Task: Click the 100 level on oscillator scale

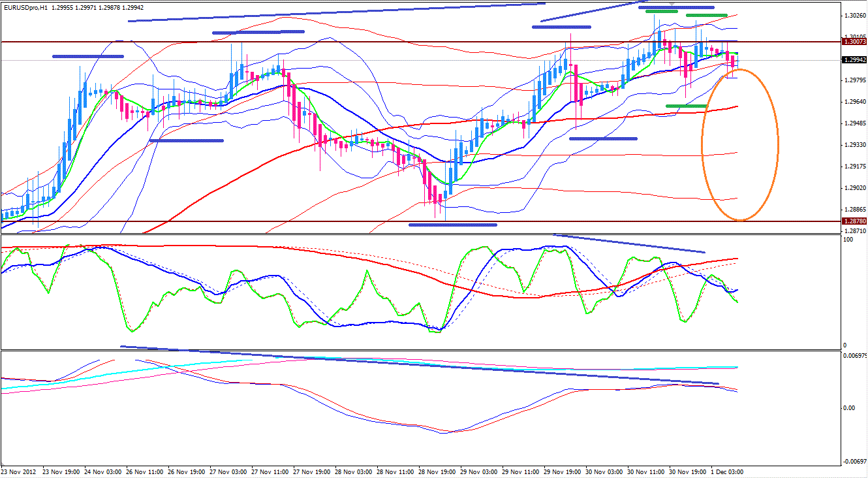Action: tap(848, 240)
